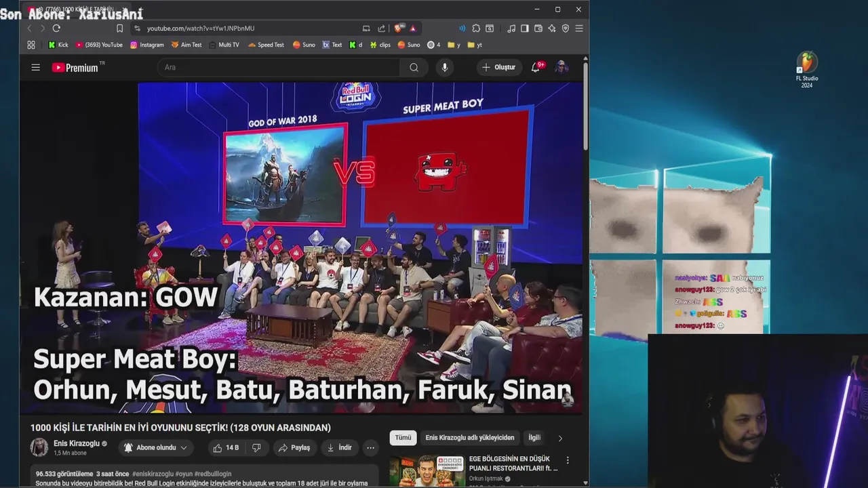The width and height of the screenshot is (868, 488).
Task: Click the #redbulllogin hashtag
Action: [213, 474]
